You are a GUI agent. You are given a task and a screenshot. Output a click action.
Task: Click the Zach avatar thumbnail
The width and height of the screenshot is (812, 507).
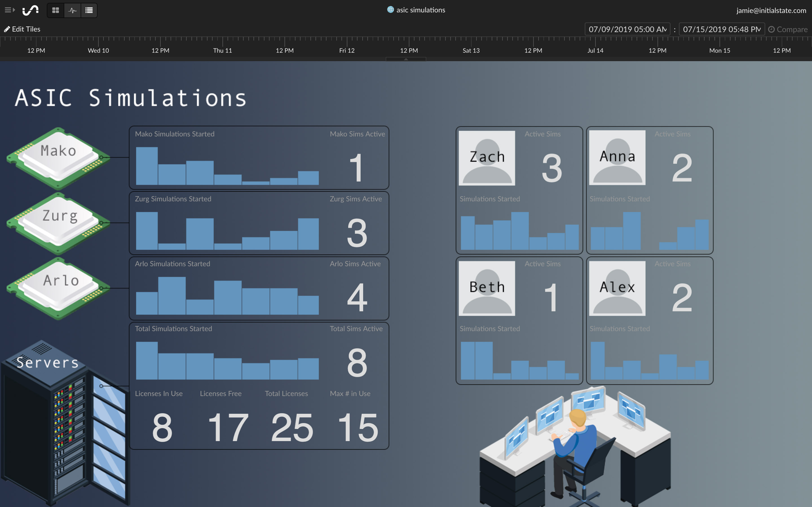[487, 158]
